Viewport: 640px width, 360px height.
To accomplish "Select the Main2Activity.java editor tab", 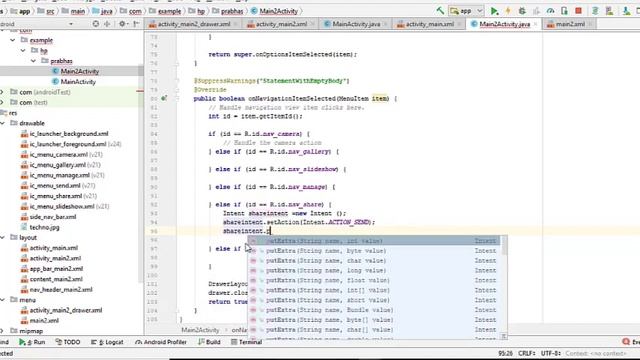I will pyautogui.click(x=504, y=24).
